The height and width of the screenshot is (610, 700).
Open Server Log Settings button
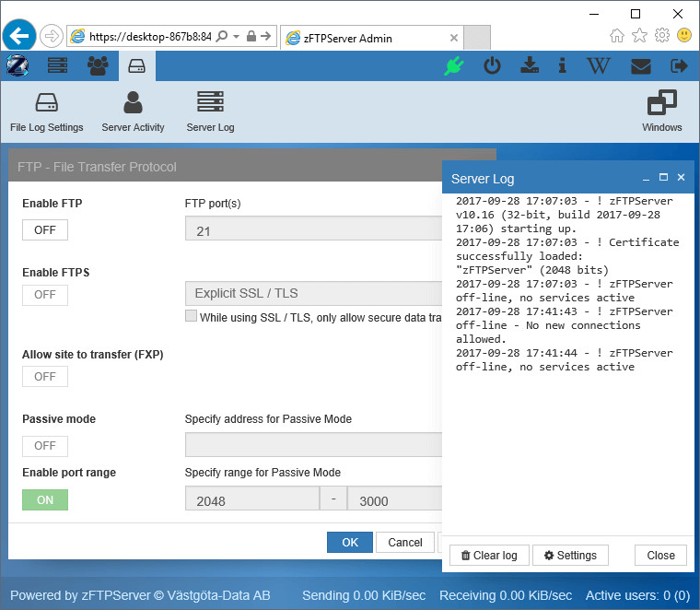point(570,555)
